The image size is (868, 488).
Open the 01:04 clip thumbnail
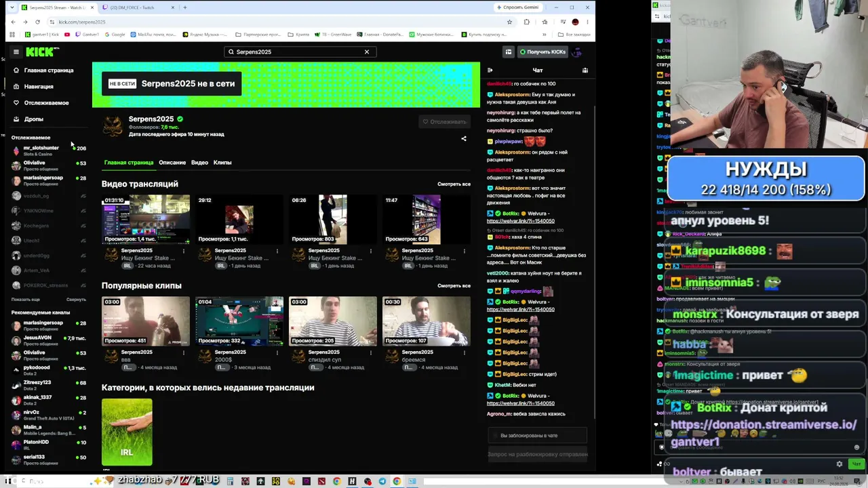[239, 321]
